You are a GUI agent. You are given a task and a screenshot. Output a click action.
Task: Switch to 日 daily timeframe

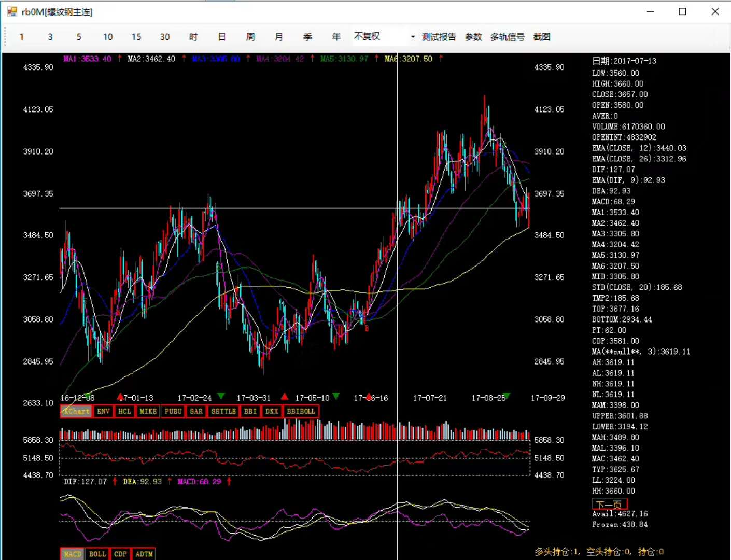click(x=222, y=37)
